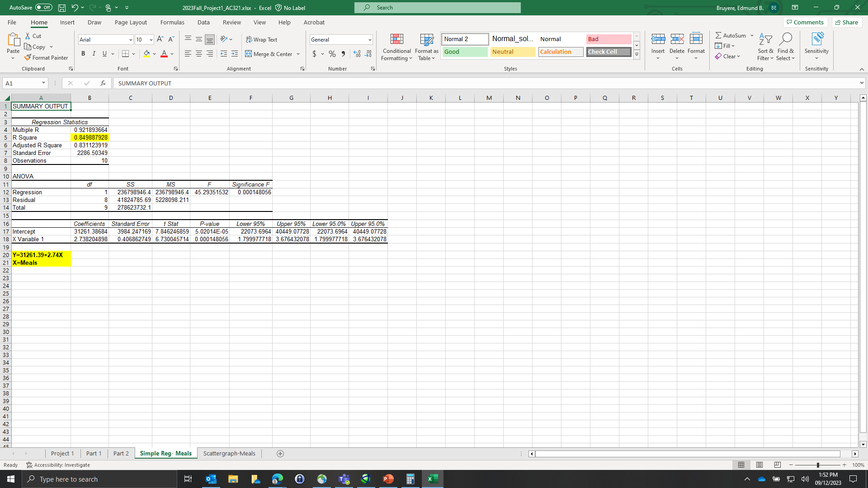This screenshot has width=868, height=488.
Task: Select the Italic formatting icon
Action: tap(94, 53)
